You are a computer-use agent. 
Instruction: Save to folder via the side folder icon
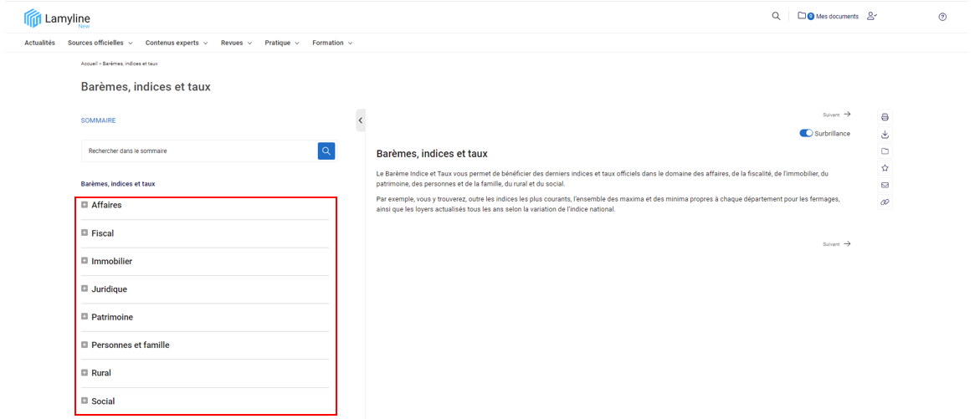coord(885,151)
